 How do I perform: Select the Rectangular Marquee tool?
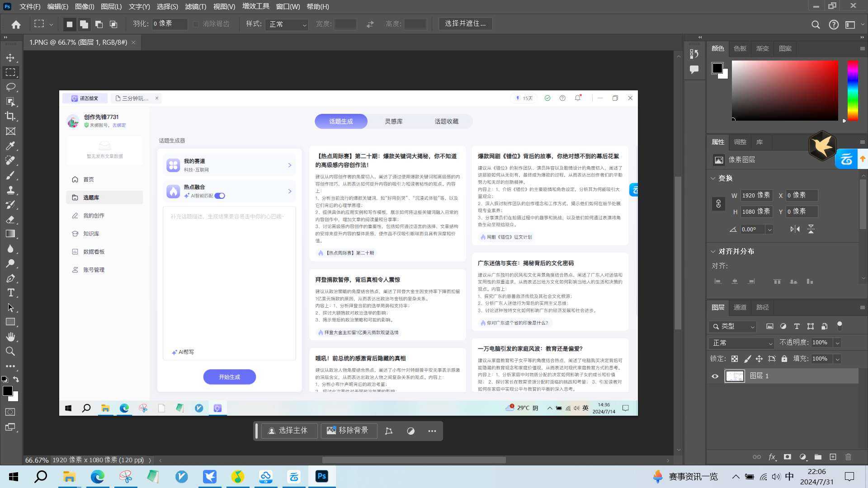point(10,72)
